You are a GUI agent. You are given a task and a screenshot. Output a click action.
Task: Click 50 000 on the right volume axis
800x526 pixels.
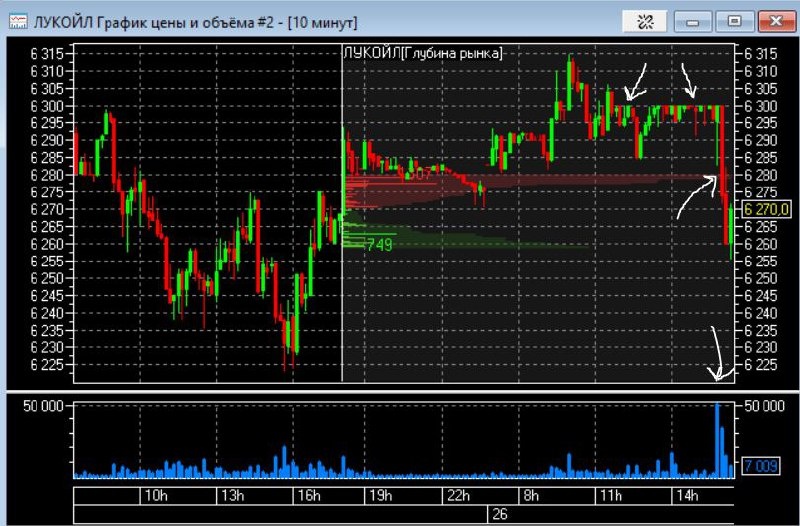click(x=764, y=406)
